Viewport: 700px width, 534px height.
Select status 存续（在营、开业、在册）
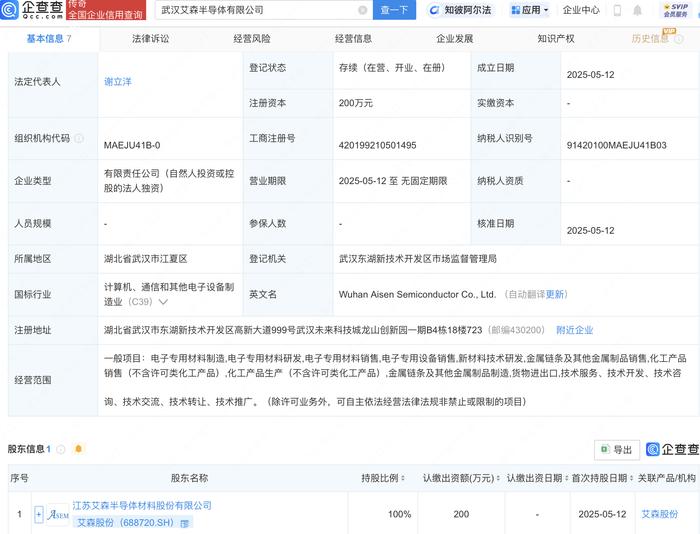point(394,68)
